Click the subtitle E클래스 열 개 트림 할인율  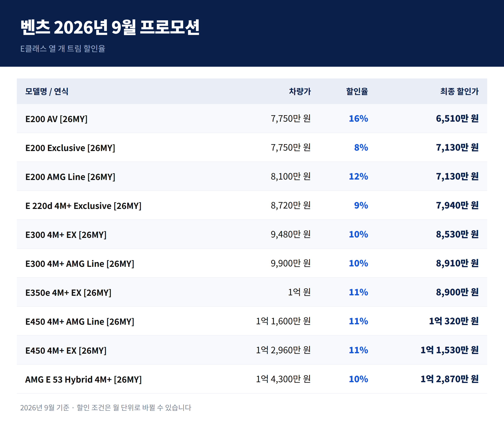click(63, 49)
